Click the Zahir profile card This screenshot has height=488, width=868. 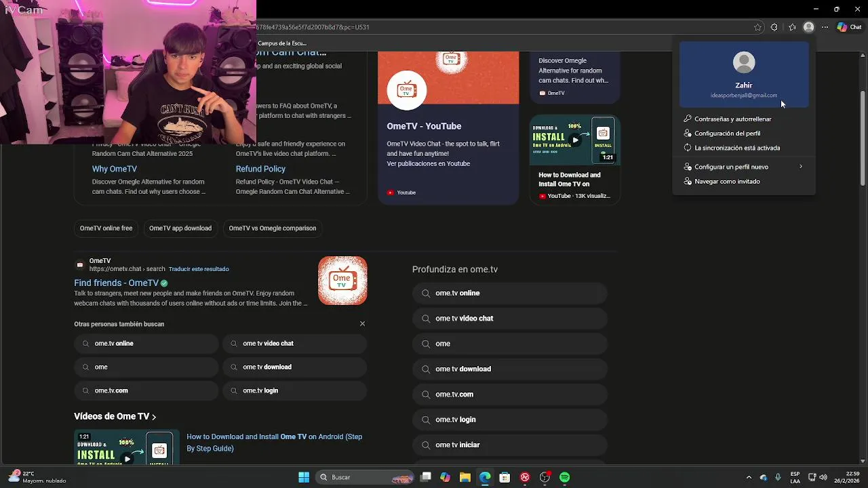[x=744, y=75]
